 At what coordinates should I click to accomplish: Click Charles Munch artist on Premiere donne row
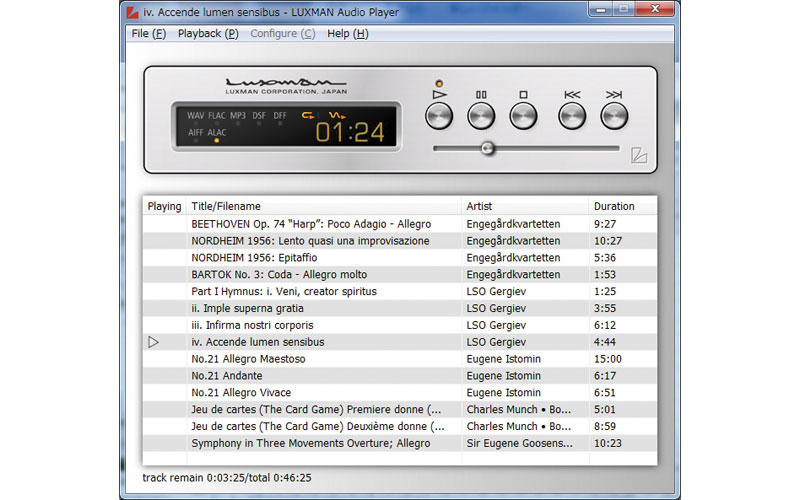[518, 409]
